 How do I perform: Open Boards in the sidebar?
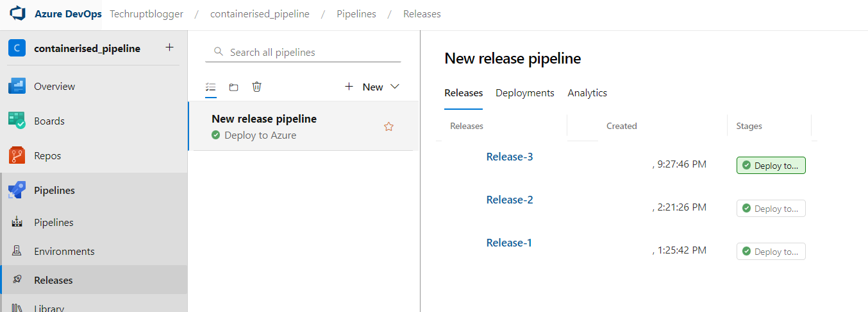[49, 121]
